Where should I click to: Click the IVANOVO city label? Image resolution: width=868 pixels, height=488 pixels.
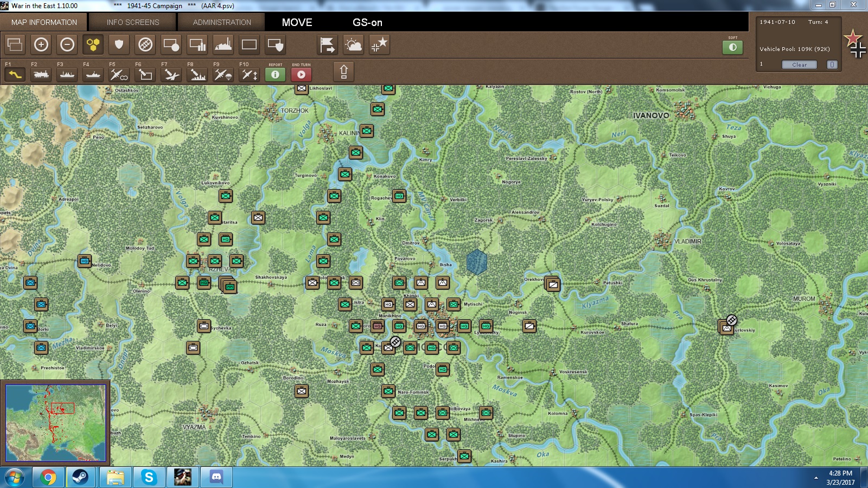pos(651,115)
